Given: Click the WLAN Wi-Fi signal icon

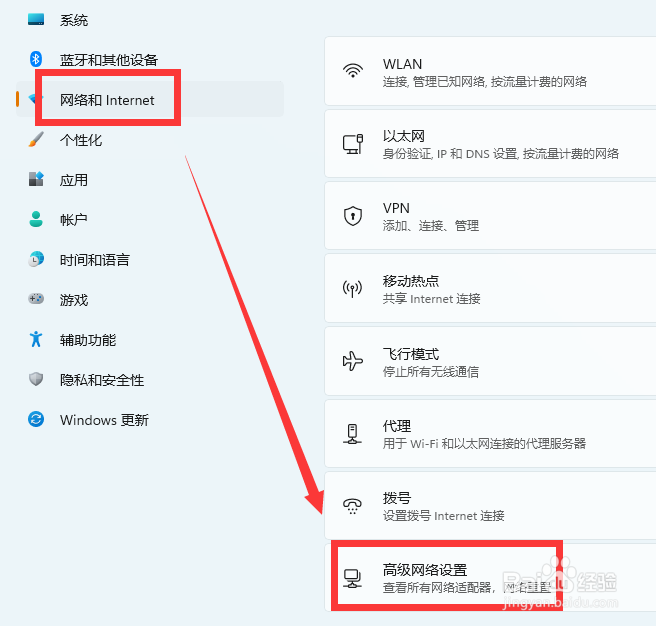Looking at the screenshot, I should pyautogui.click(x=353, y=71).
